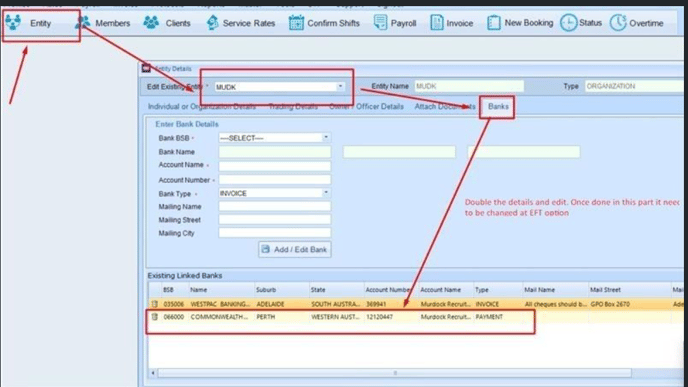Open the Entity toolbar icon
The height and width of the screenshot is (387, 688).
(x=13, y=22)
